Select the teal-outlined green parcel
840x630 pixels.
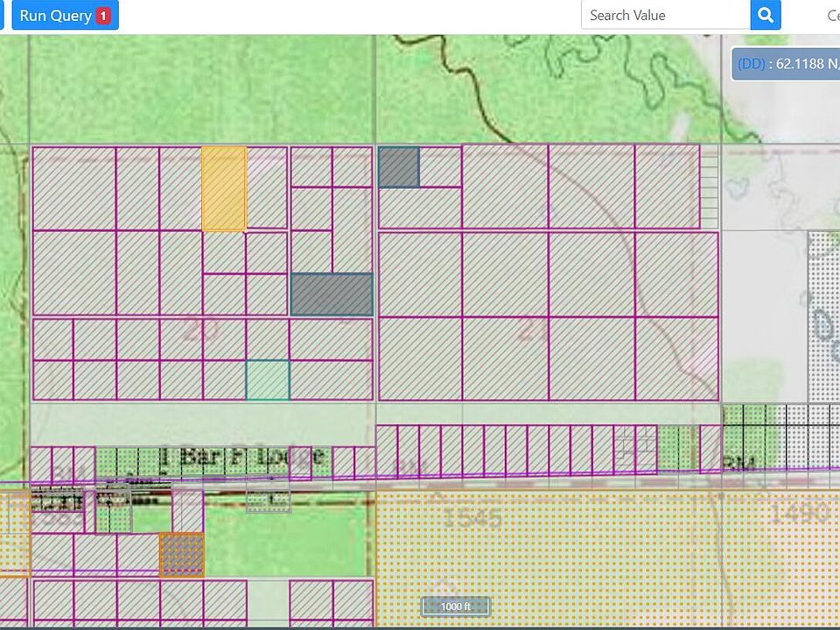pyautogui.click(x=268, y=380)
